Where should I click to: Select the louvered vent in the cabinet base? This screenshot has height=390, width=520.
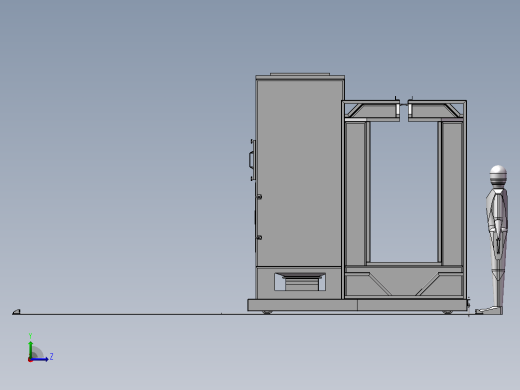pos(300,282)
